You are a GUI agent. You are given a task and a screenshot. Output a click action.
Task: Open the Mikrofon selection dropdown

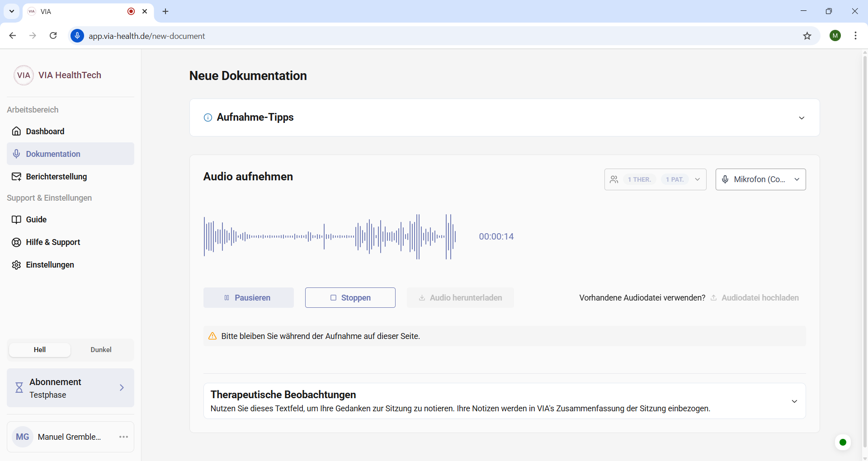coord(760,179)
